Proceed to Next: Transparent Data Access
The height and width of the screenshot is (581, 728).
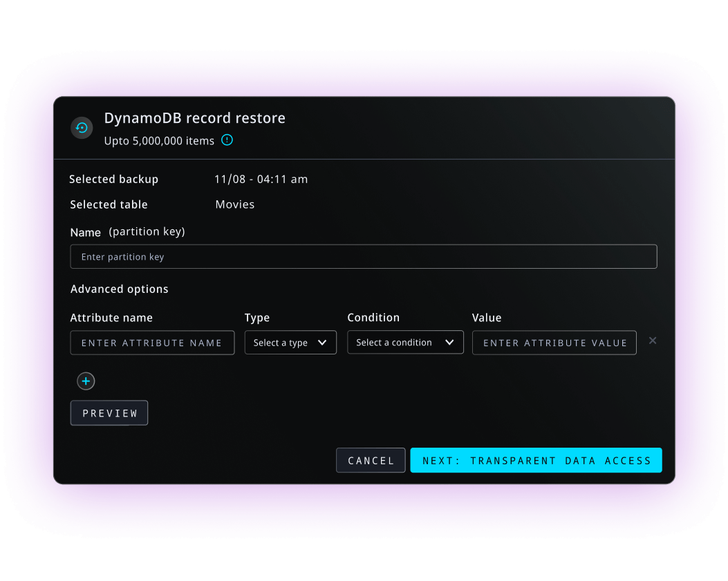pyautogui.click(x=536, y=460)
